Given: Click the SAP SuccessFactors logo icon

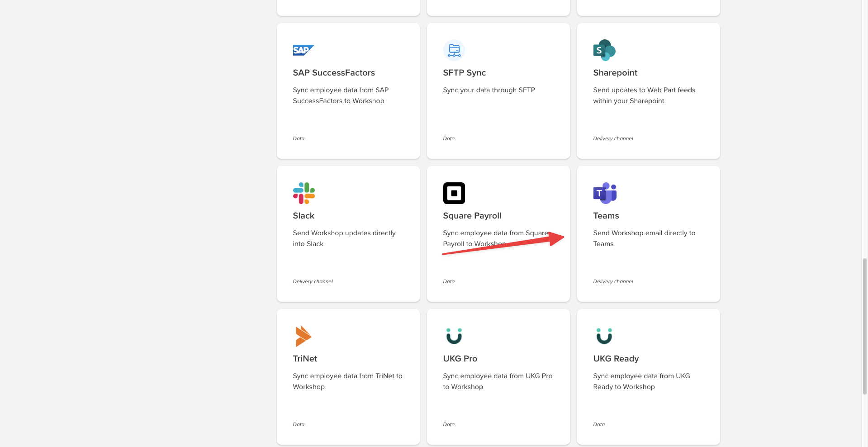Looking at the screenshot, I should (x=304, y=50).
